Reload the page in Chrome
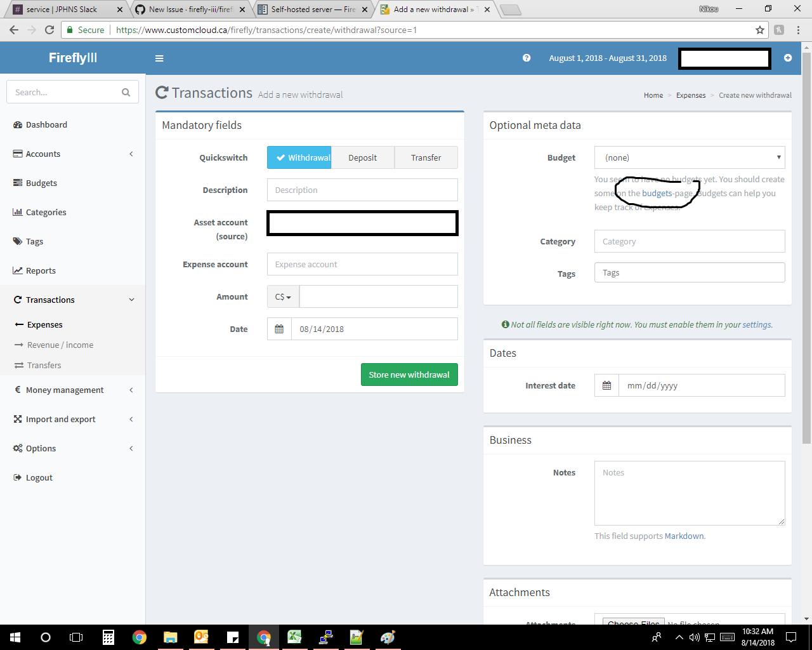 [49, 30]
